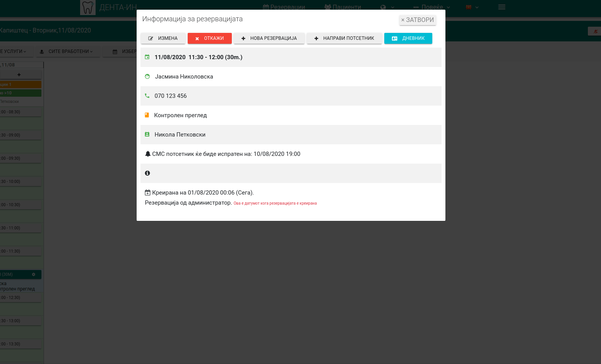Viewport: 601px width, 364px height.
Task: Open the flag language selector dropdown
Action: point(472,7)
